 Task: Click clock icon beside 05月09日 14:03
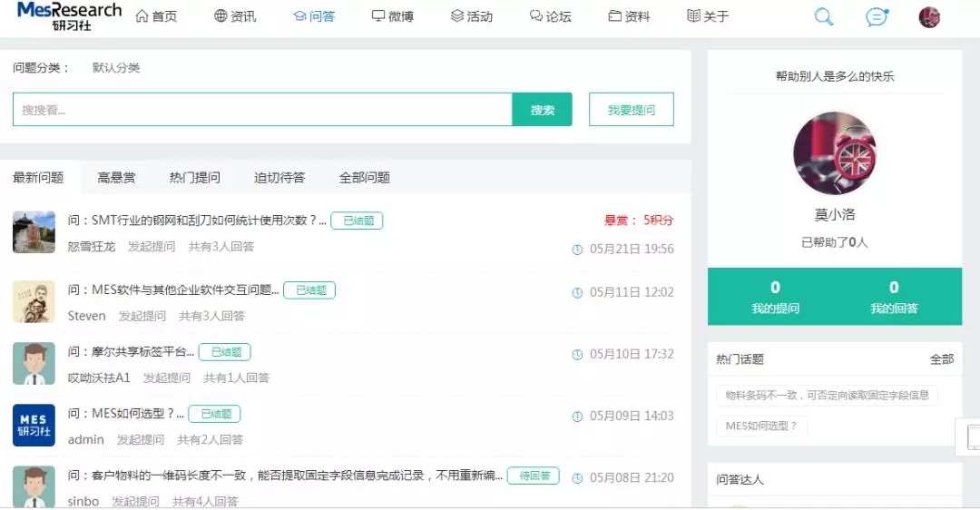click(577, 417)
